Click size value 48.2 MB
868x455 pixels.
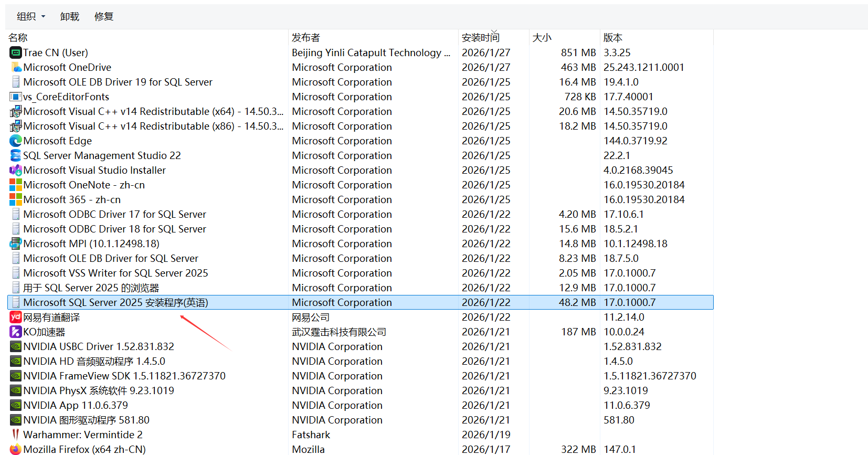point(577,302)
